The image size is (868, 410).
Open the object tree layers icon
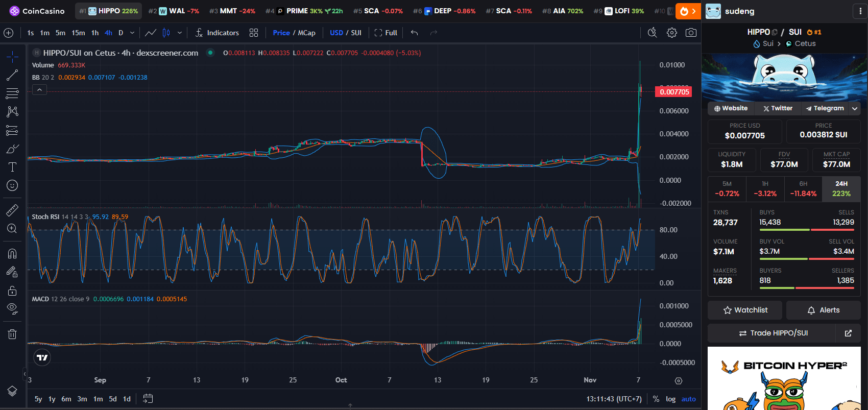12,391
